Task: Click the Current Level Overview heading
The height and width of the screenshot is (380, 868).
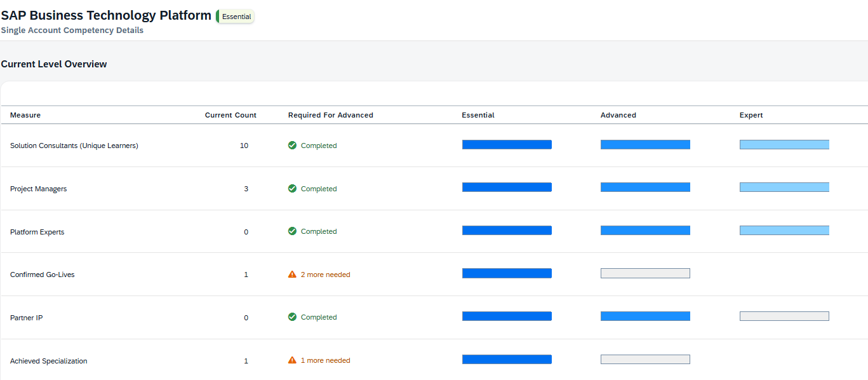Action: coord(54,64)
